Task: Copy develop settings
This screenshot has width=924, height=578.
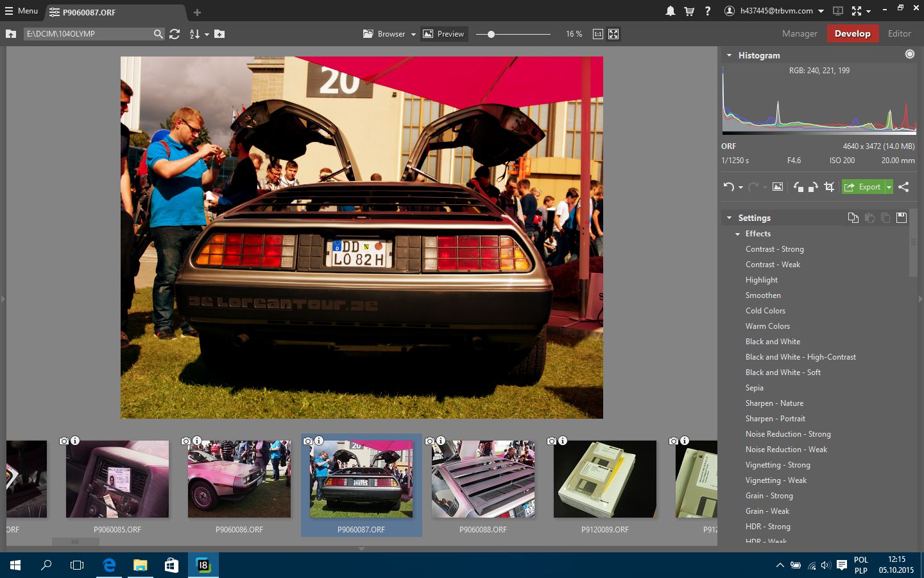Action: point(853,218)
